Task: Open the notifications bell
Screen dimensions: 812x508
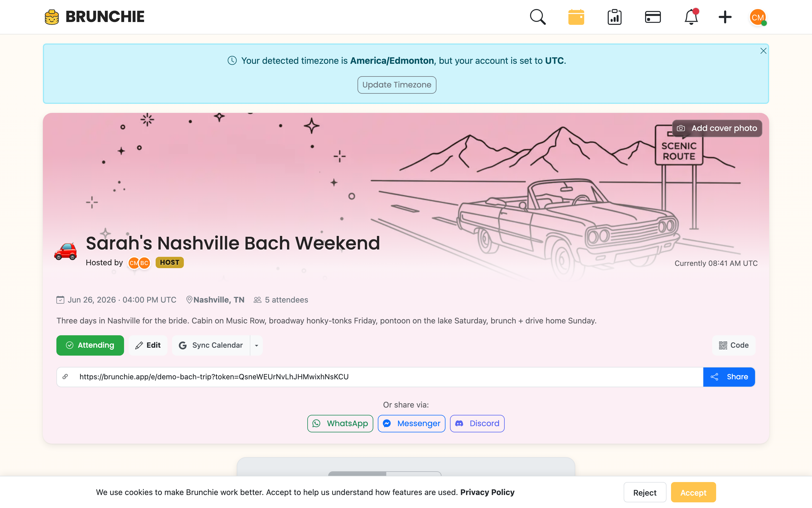Action: click(691, 17)
